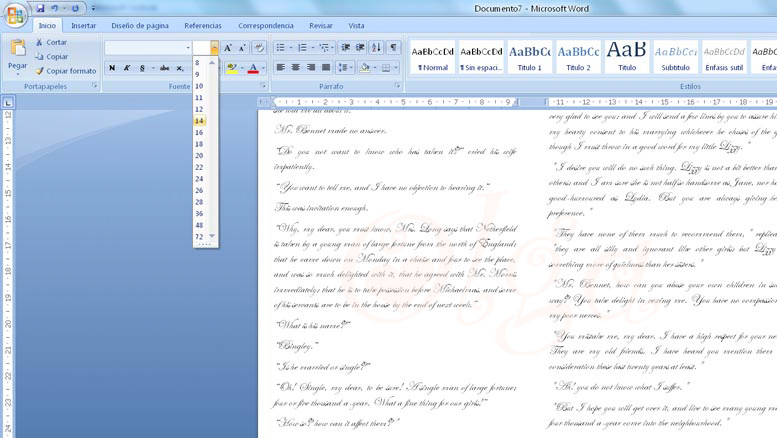777x438 pixels.
Task: Apply yellow text highlight color
Action: click(x=231, y=68)
